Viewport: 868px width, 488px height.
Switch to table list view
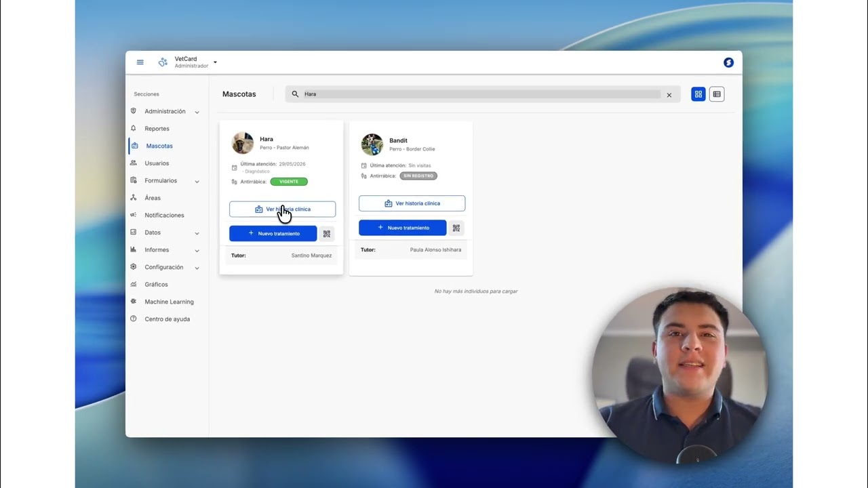(717, 94)
